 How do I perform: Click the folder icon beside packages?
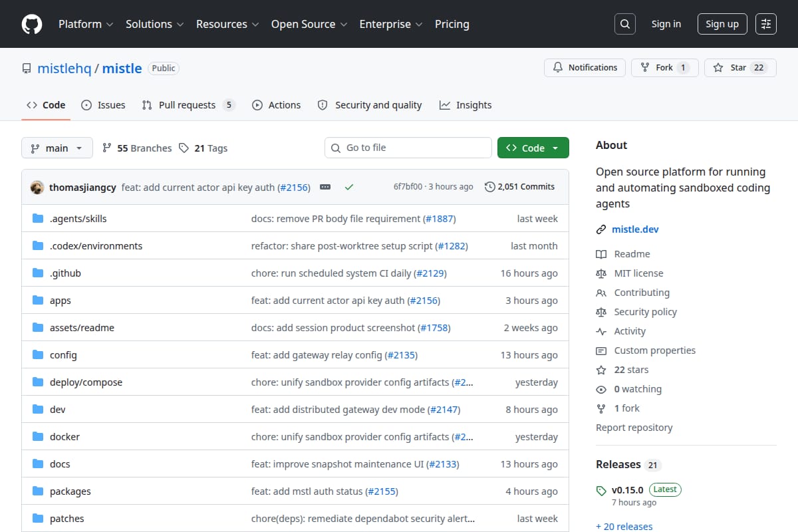pyautogui.click(x=38, y=491)
